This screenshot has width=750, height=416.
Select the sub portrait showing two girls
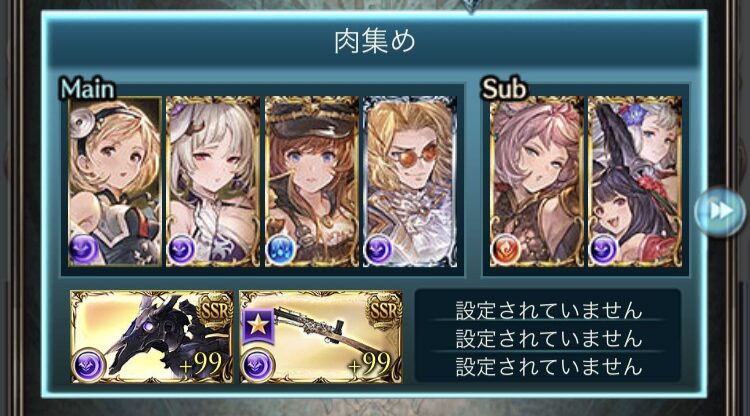635,181
